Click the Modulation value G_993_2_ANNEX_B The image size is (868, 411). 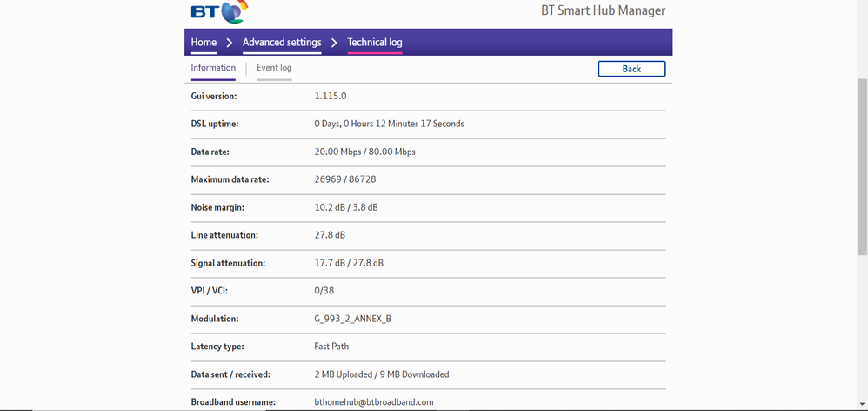pos(352,319)
